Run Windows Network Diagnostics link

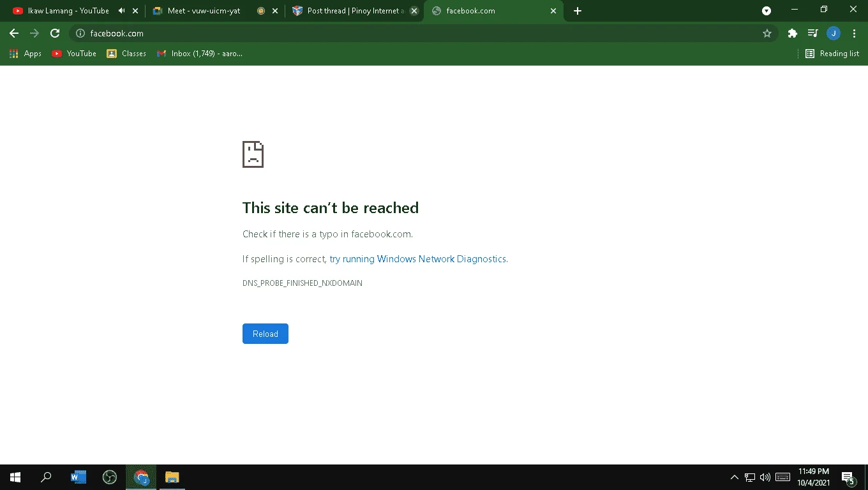pyautogui.click(x=418, y=259)
